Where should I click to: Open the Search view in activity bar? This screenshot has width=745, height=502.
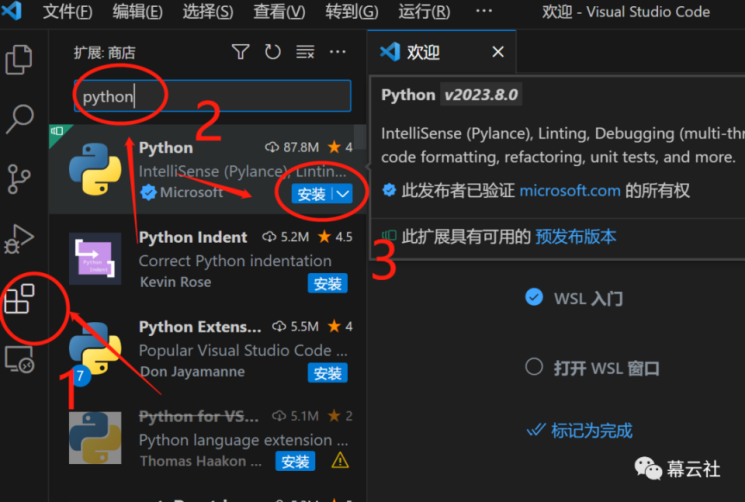(x=20, y=119)
